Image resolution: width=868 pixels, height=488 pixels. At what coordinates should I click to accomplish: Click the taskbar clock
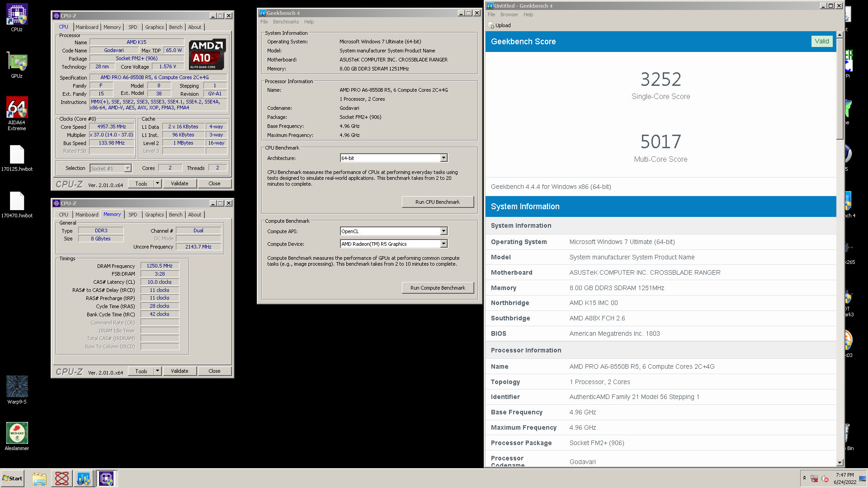844,479
